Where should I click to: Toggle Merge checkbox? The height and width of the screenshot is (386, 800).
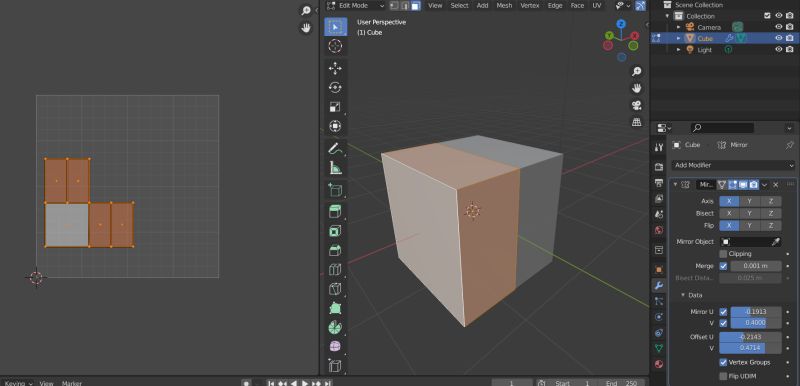tap(723, 266)
